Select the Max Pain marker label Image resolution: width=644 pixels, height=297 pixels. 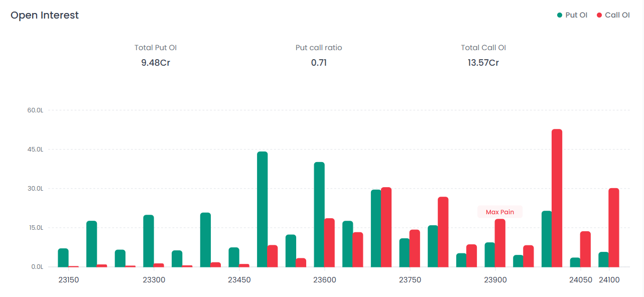point(499,212)
